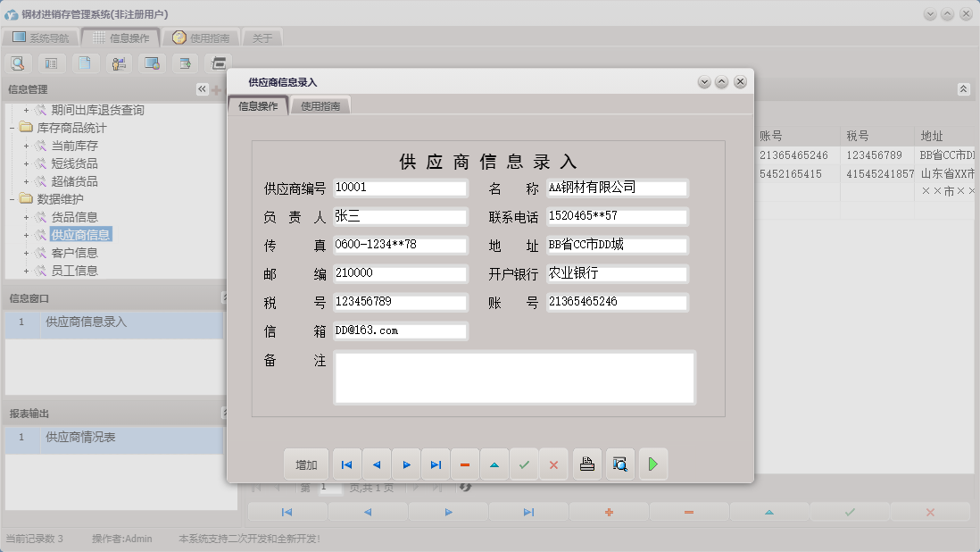
Task: Collapse 信息管理 panel with double chevron
Action: click(201, 88)
